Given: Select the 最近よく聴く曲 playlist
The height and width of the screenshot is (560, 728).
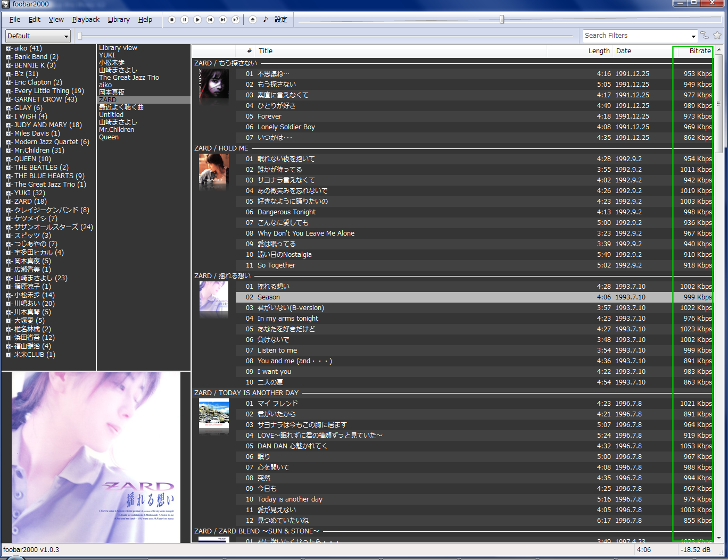Looking at the screenshot, I should 121,107.
